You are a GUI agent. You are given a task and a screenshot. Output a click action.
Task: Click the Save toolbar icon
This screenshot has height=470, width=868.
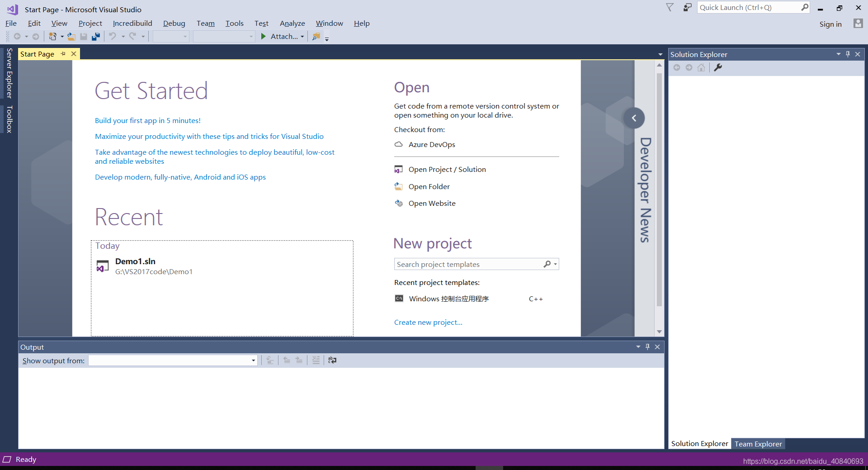pyautogui.click(x=84, y=37)
